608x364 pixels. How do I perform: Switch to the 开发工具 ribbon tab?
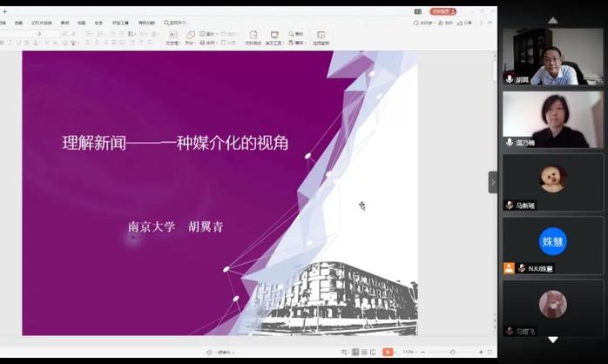(x=118, y=23)
